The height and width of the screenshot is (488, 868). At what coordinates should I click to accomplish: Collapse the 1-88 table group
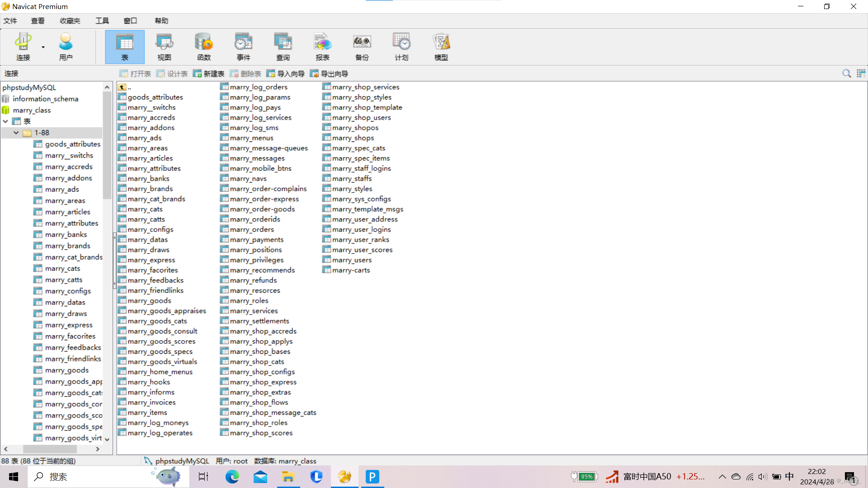[x=16, y=132]
